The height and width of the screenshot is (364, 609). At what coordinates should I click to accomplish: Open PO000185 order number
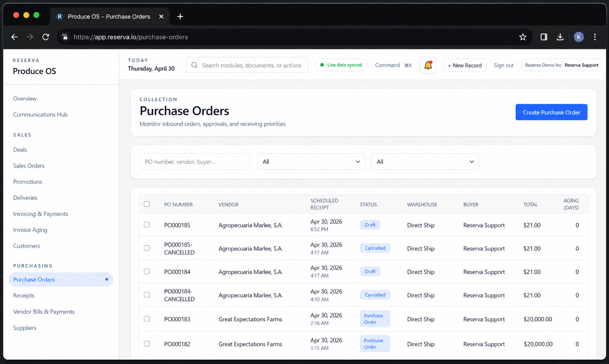pyautogui.click(x=177, y=225)
